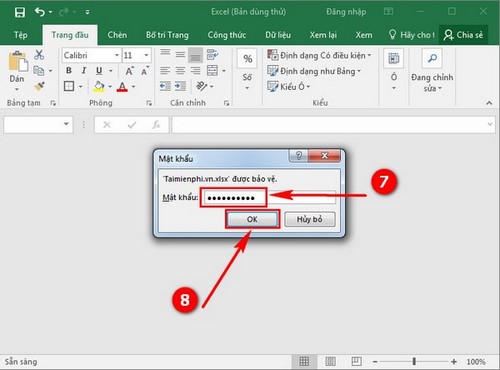500x370 pixels.
Task: Increase indent icon
Action: [x=180, y=86]
